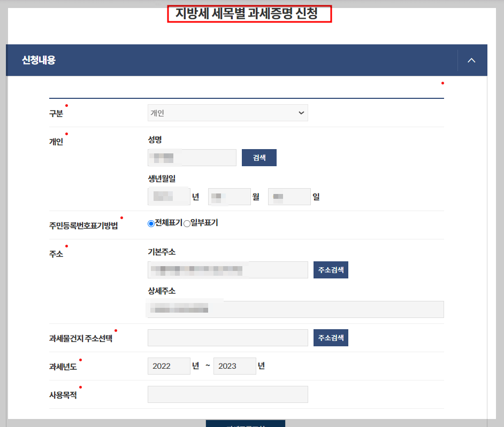The width and height of the screenshot is (504, 427).
Task: Click the 과세년도 end year box showing 2023
Action: coord(234,366)
